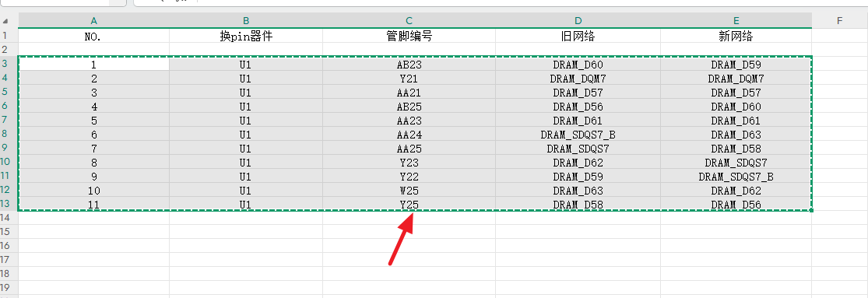The width and height of the screenshot is (868, 298).
Task: Click new network cell DRAM_D57 in column E
Action: coord(736,93)
